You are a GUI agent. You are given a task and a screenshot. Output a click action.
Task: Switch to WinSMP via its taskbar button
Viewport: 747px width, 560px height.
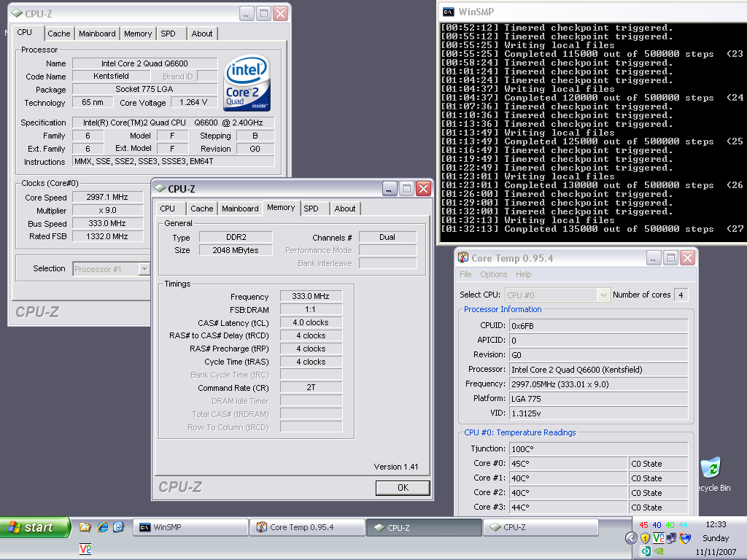[191, 528]
